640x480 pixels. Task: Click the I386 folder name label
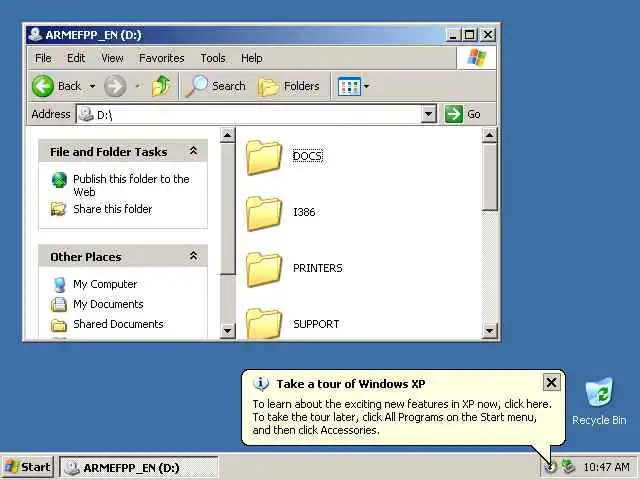point(304,212)
